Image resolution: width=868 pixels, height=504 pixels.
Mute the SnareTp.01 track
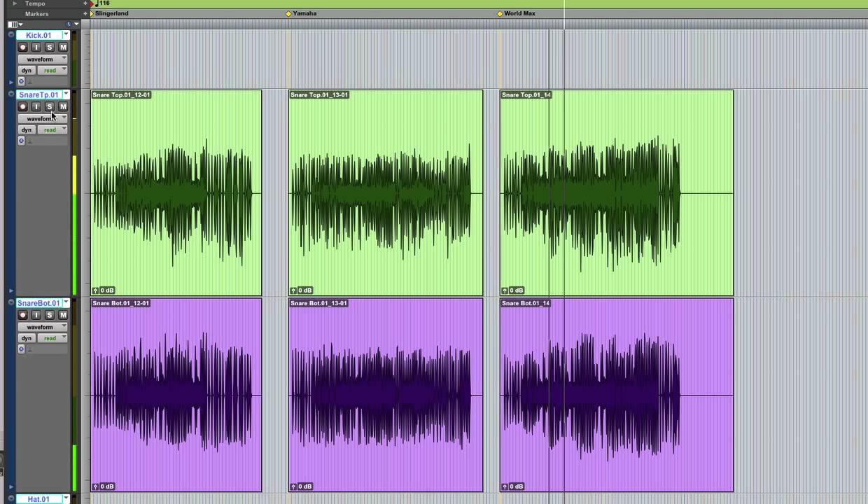pyautogui.click(x=62, y=106)
